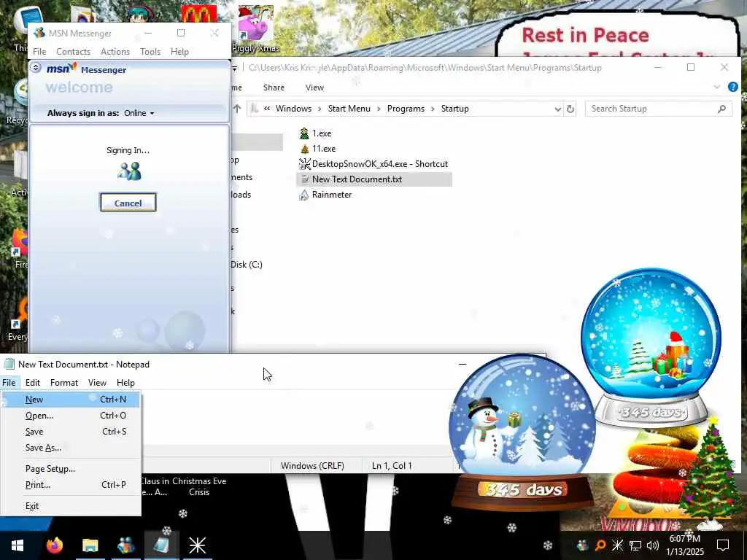Open the Online status dropdown
Image resolution: width=747 pixels, height=560 pixels.
[x=139, y=113]
